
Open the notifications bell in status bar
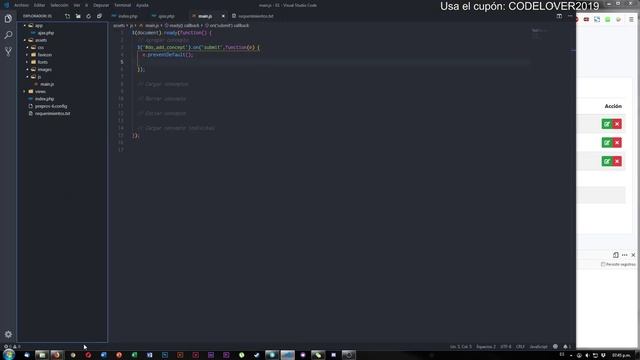click(x=567, y=347)
